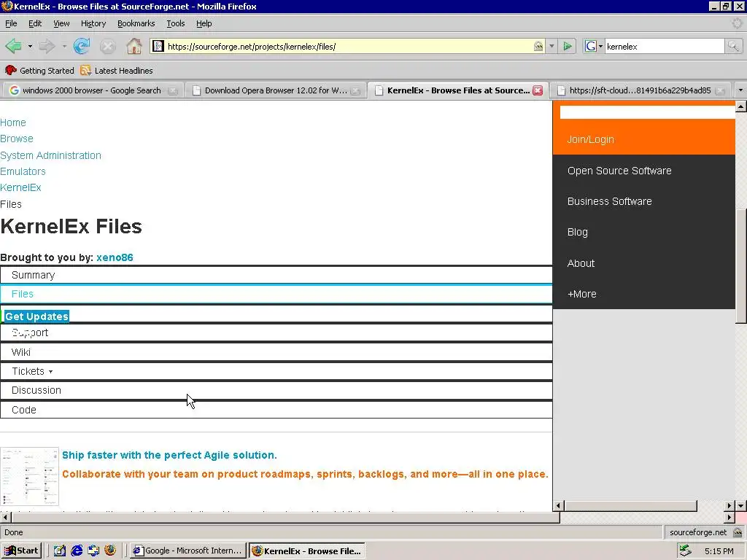The height and width of the screenshot is (560, 747).
Task: Click the green Go arrow button
Action: pyautogui.click(x=568, y=46)
